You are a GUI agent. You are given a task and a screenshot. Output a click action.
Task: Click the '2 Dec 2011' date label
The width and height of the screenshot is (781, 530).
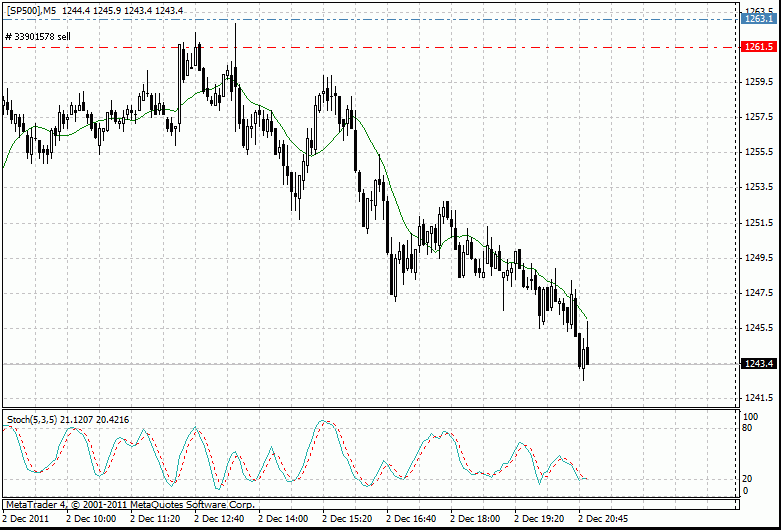(x=27, y=519)
